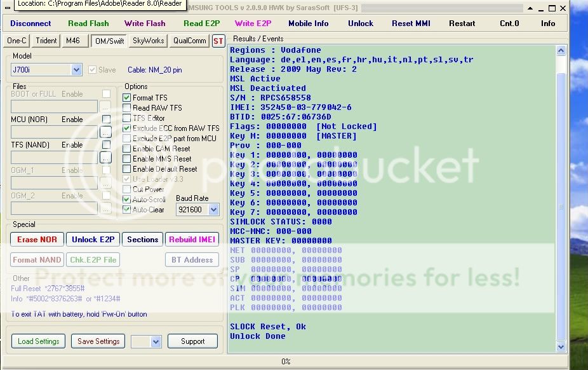The width and height of the screenshot is (588, 370).
Task: Click the Cnt.0 toolbar item
Action: tap(509, 24)
